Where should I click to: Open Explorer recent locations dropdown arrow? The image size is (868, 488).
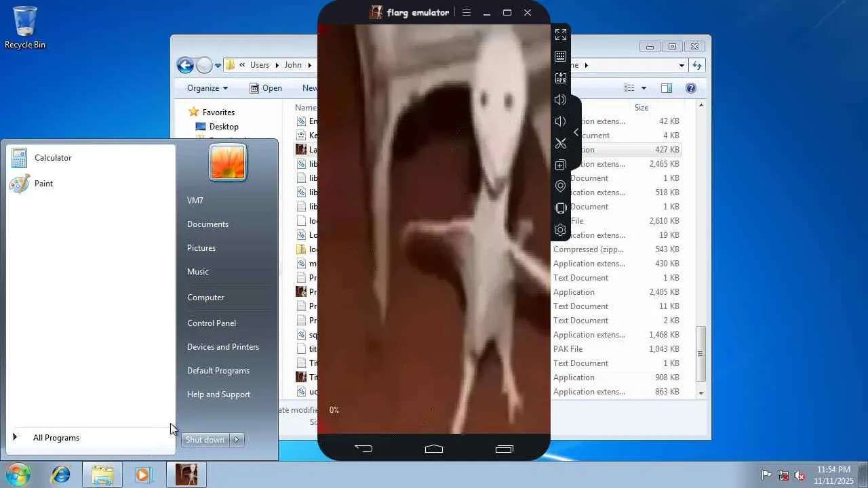click(x=218, y=66)
